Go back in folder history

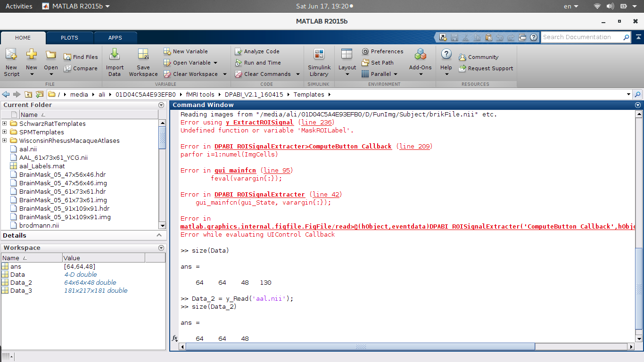pyautogui.click(x=6, y=94)
